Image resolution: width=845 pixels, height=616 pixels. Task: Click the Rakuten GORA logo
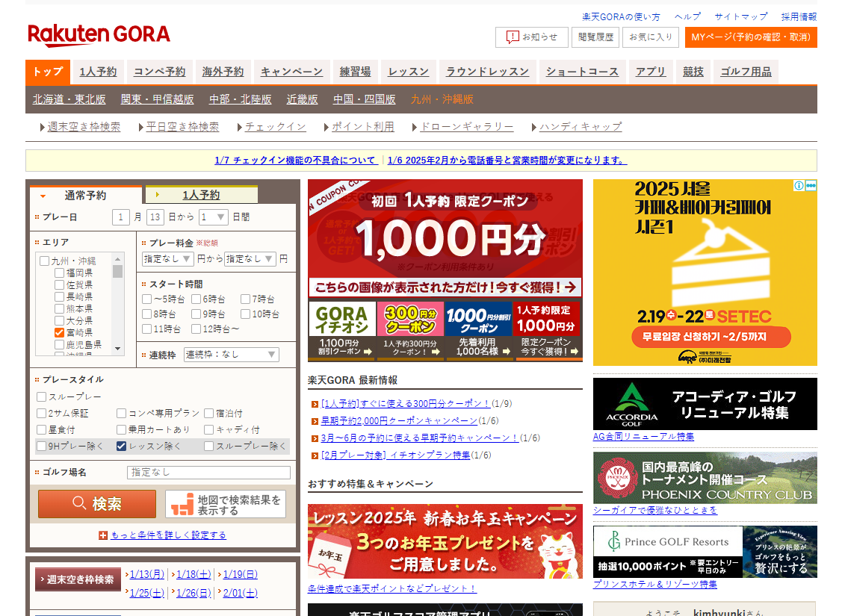(x=99, y=34)
